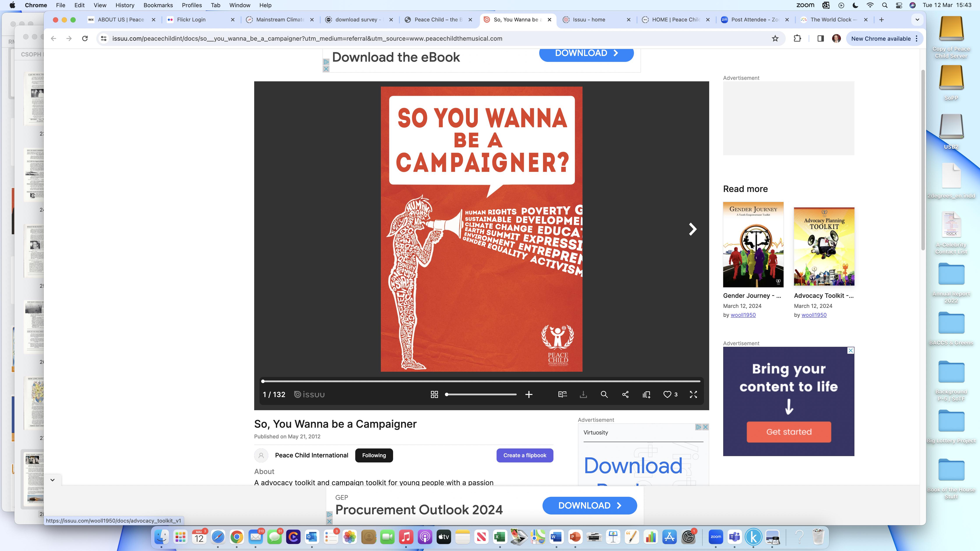The height and width of the screenshot is (551, 980).
Task: Open the page thumbnails grid view
Action: (x=434, y=394)
